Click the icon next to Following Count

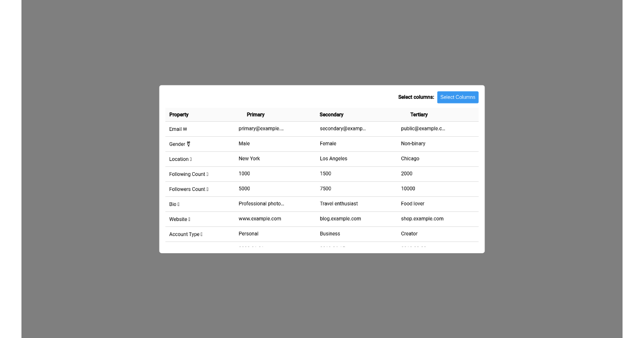click(206, 174)
